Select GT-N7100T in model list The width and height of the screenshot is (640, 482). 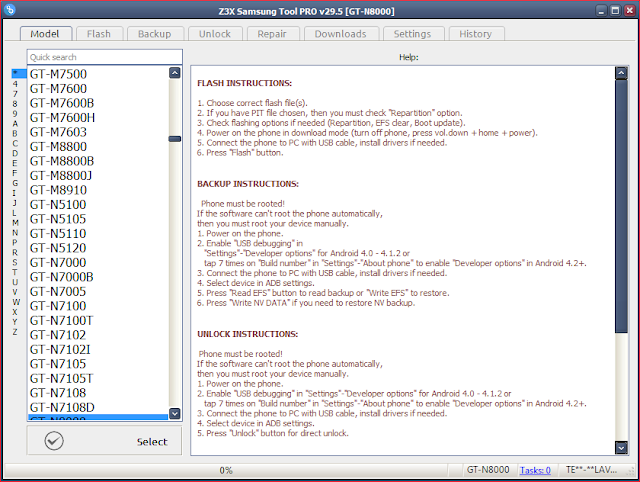pos(98,320)
